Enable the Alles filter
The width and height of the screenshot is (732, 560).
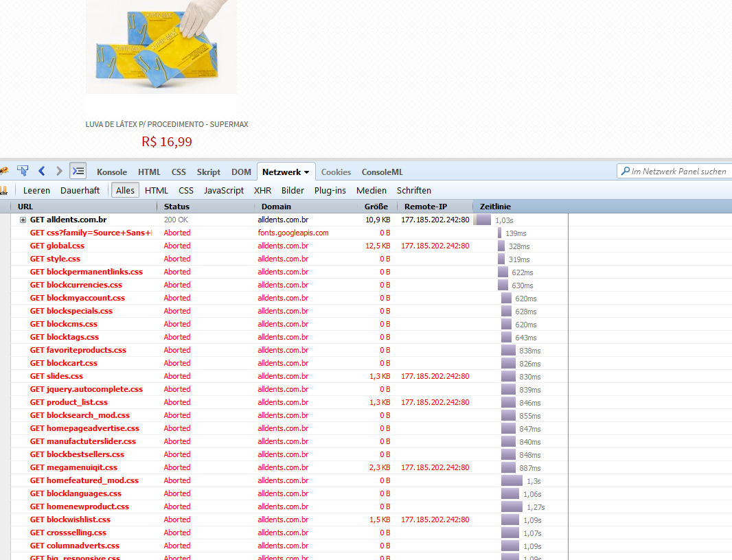pos(126,191)
